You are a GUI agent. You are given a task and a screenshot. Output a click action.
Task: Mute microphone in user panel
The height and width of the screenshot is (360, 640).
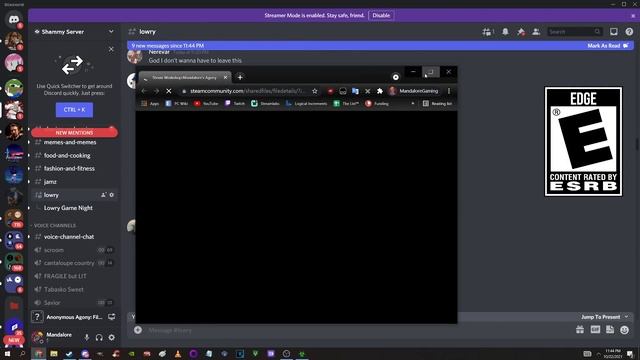(x=87, y=338)
